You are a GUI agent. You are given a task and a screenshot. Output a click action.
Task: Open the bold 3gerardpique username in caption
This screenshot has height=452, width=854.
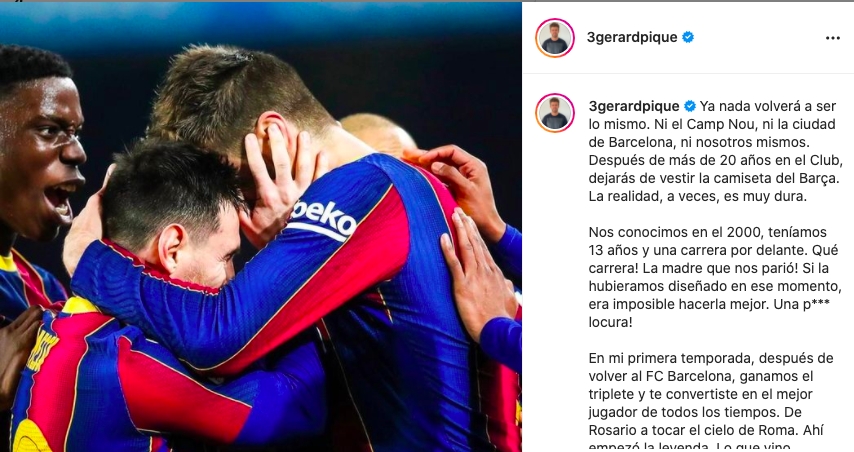coord(634,106)
